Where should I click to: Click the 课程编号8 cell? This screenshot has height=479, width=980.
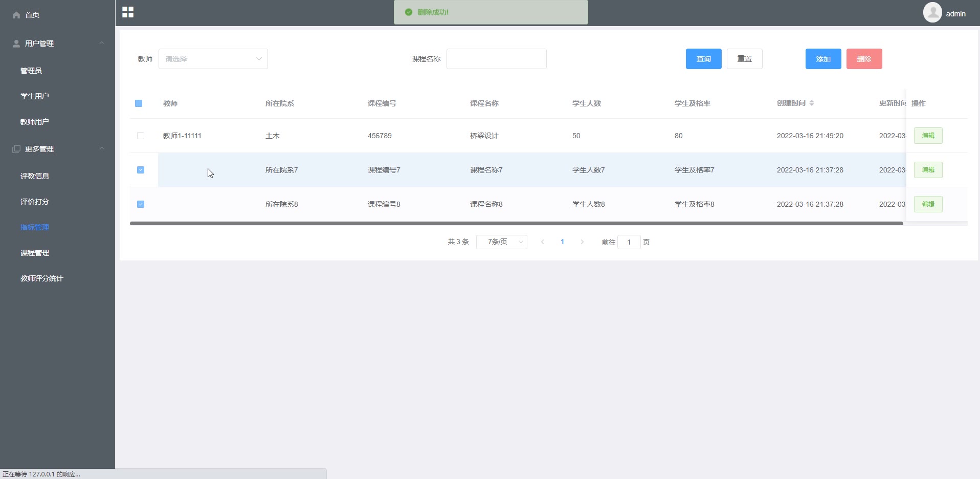(384, 204)
